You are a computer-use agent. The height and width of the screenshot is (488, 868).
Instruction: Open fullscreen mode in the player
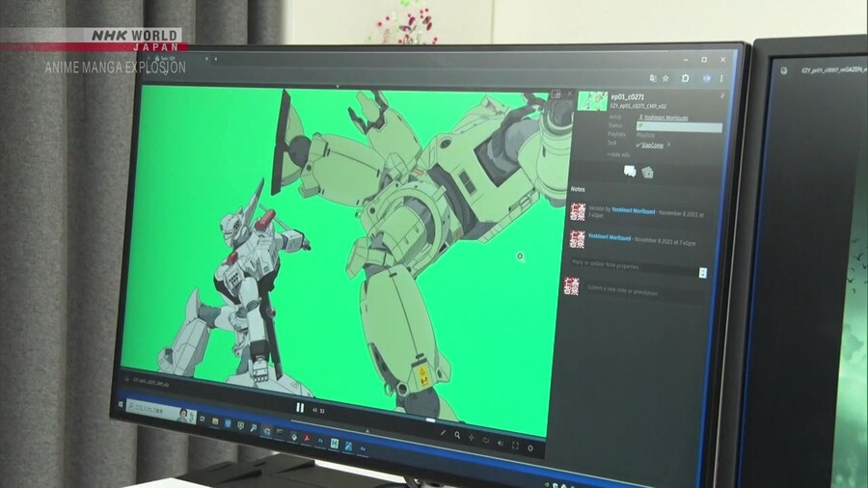pos(515,446)
